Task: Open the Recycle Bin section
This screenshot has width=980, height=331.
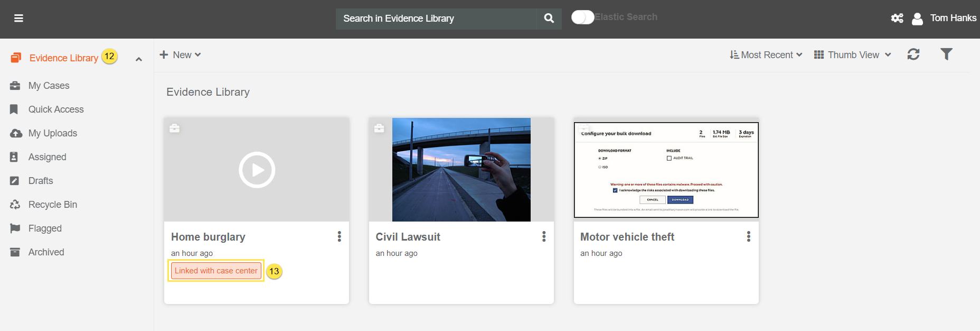Action: 52,205
